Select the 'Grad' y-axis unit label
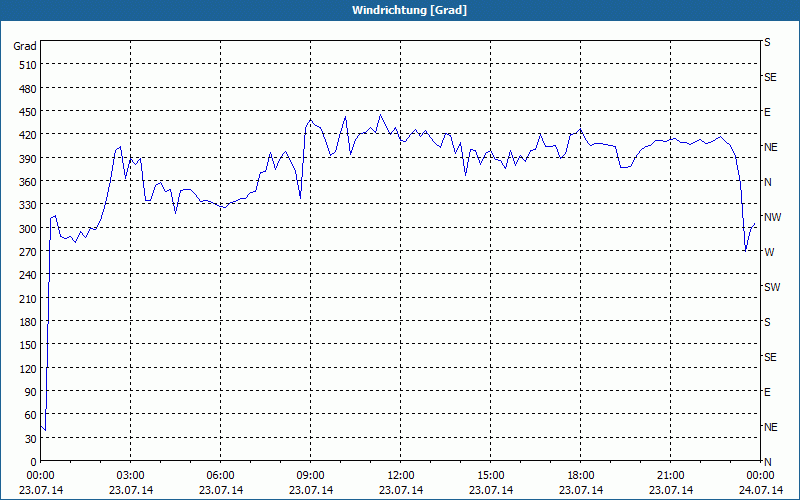This screenshot has width=800, height=500. click(x=25, y=46)
